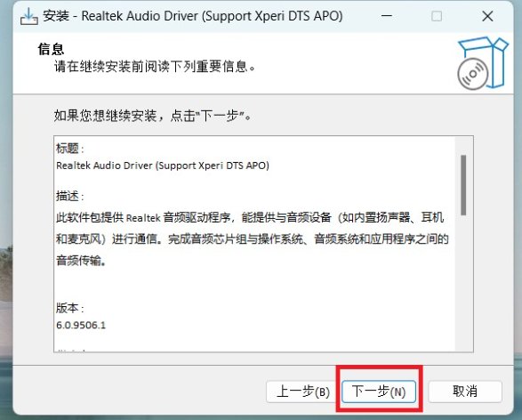Click the version number 6.0.9506.1
Image resolution: width=522 pixels, height=420 pixels.
coord(81,325)
